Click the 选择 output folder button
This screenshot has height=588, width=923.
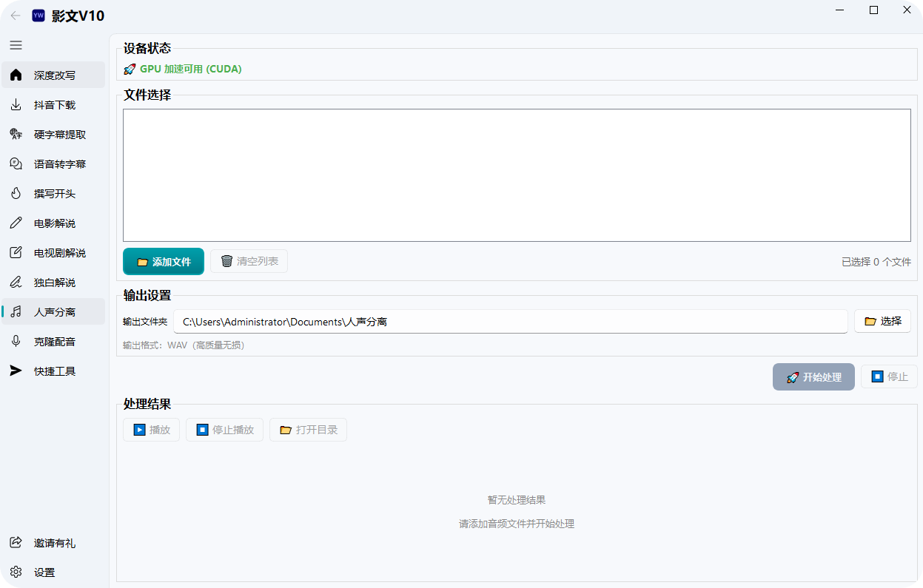tap(882, 321)
